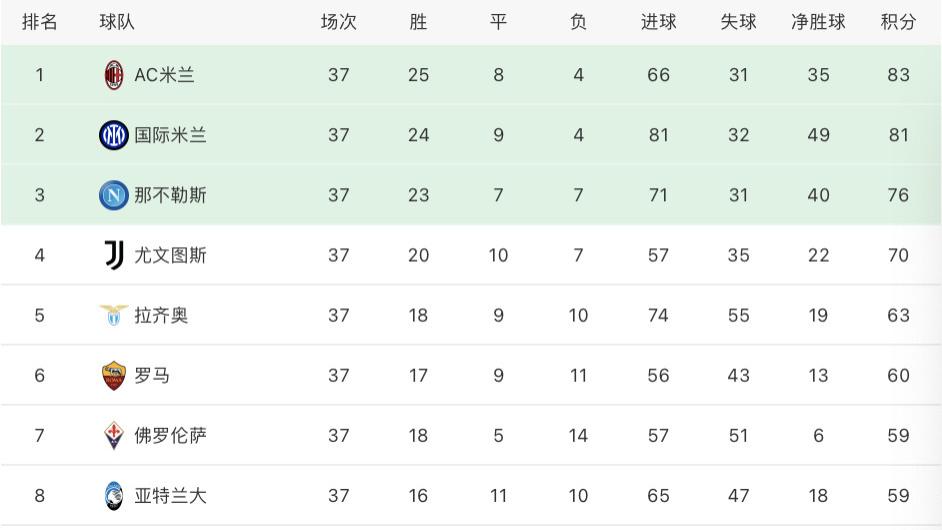
Task: Click the 尤文图斯 team name
Action: (x=170, y=255)
